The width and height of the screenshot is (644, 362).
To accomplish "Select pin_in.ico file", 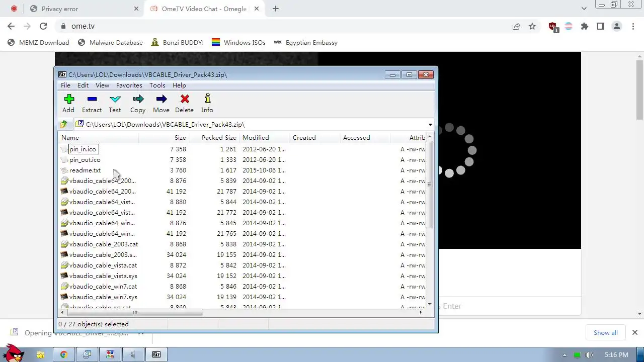I will point(83,149).
